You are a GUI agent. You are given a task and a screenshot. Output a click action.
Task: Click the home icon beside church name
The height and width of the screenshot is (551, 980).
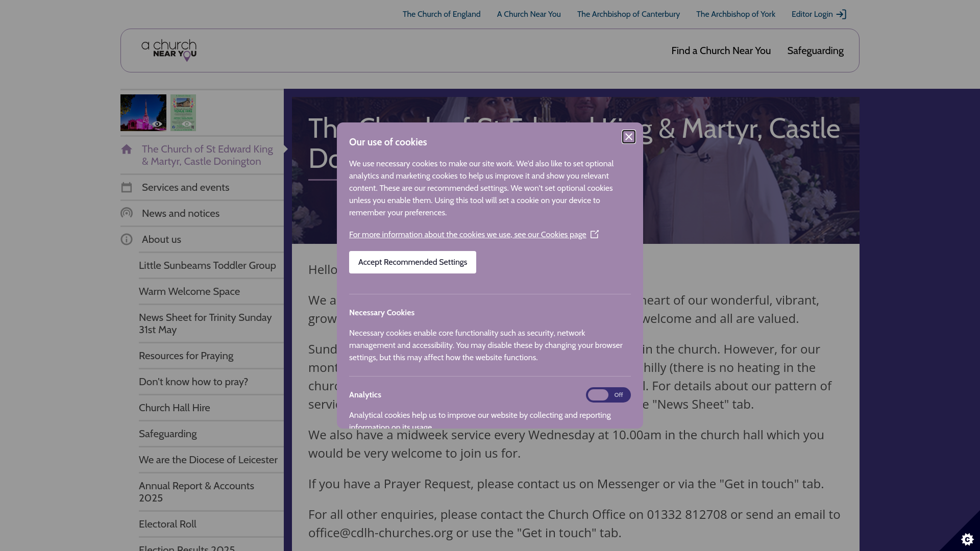[x=127, y=149]
